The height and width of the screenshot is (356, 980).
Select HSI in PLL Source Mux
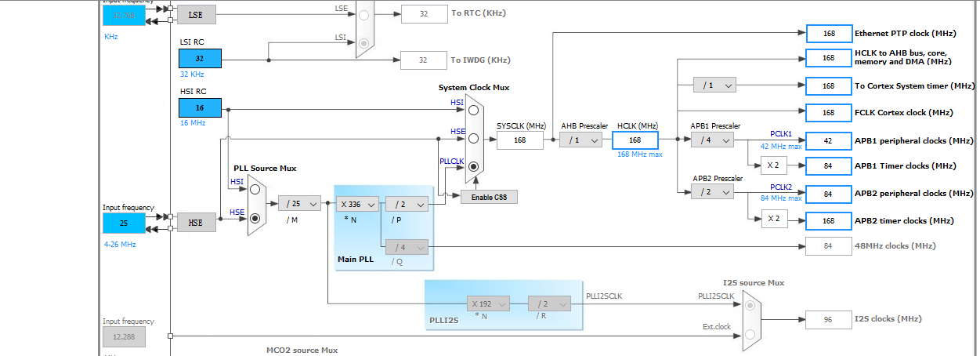click(254, 190)
